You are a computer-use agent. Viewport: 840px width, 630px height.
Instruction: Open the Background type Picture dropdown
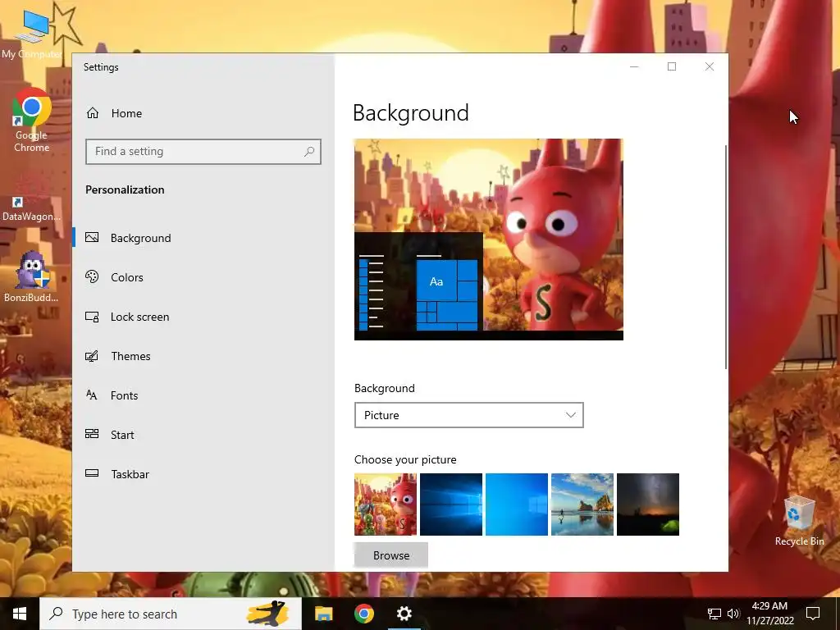(x=468, y=415)
